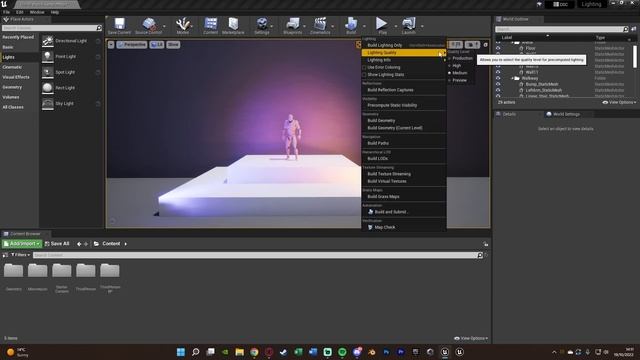The width and height of the screenshot is (640, 360).
Task: Open Windows Start button on taskbar
Action: [181, 352]
